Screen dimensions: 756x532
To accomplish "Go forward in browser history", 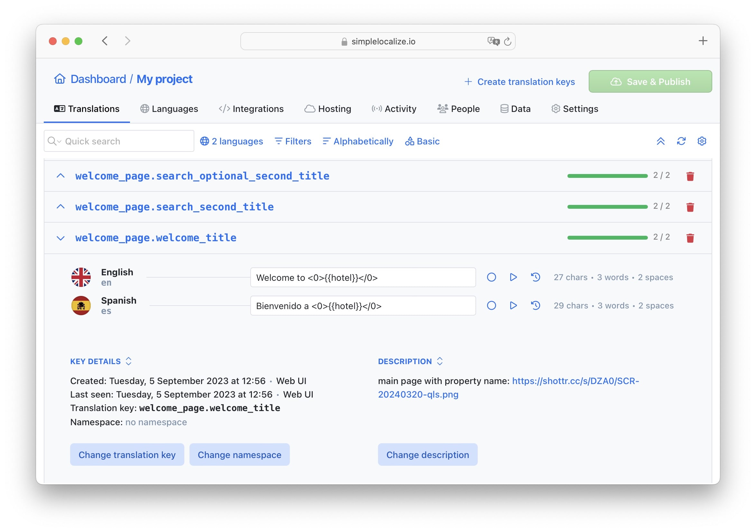I will (127, 41).
